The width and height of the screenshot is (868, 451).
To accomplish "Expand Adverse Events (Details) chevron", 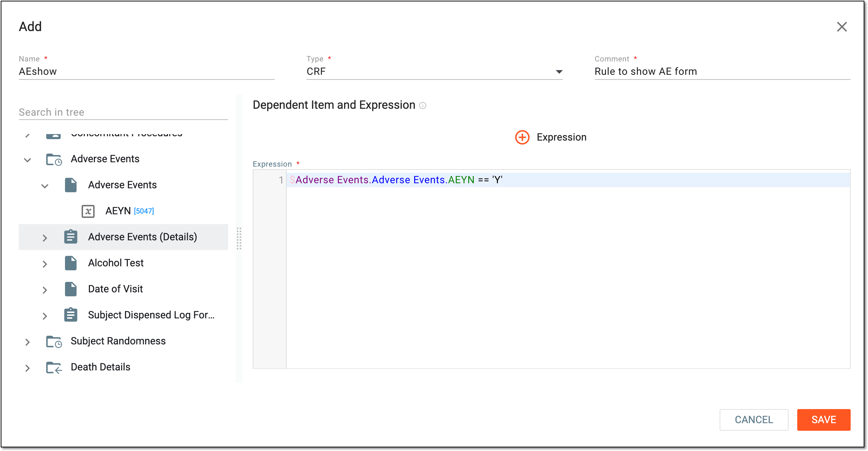I will click(x=45, y=238).
